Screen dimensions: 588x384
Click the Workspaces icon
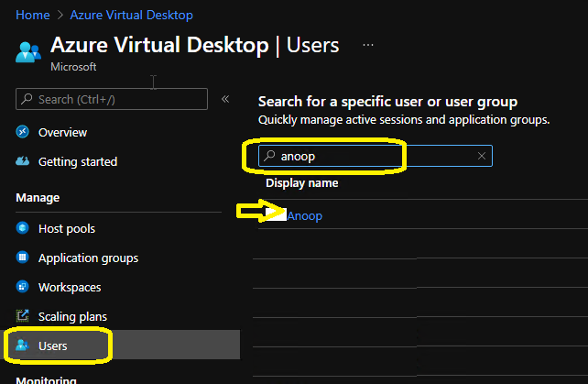click(23, 287)
